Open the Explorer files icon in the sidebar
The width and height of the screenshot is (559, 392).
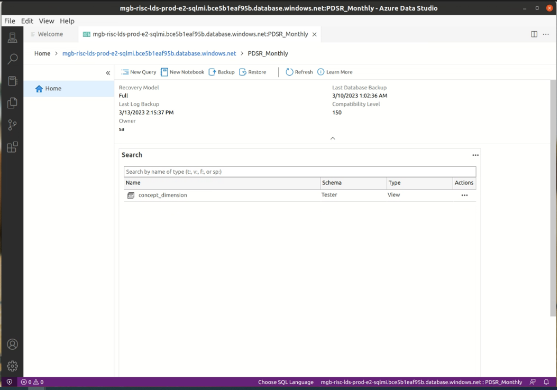[12, 103]
